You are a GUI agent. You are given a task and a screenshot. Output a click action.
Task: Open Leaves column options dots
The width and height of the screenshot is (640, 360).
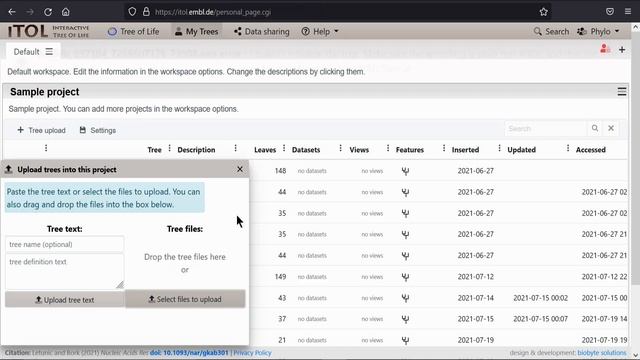[284, 148]
